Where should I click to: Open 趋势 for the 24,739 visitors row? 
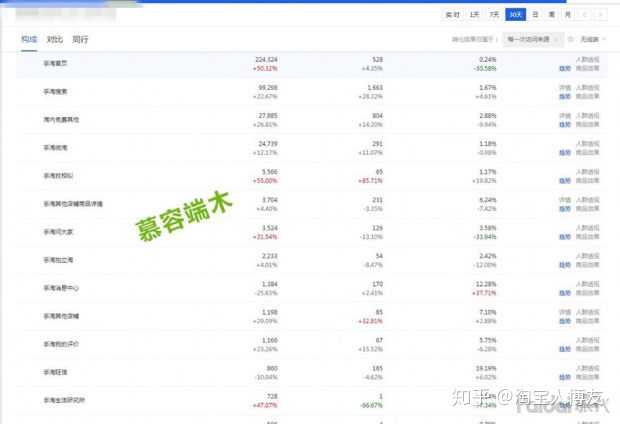coord(565,153)
